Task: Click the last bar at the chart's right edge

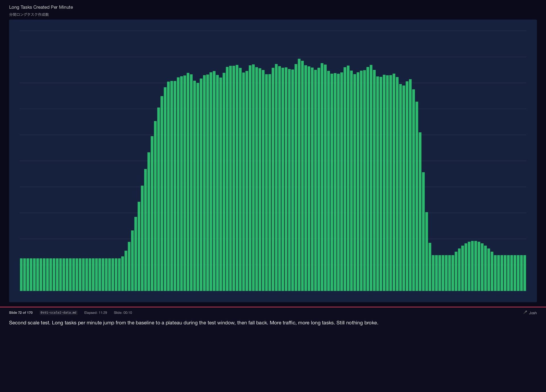Action: 525,273
